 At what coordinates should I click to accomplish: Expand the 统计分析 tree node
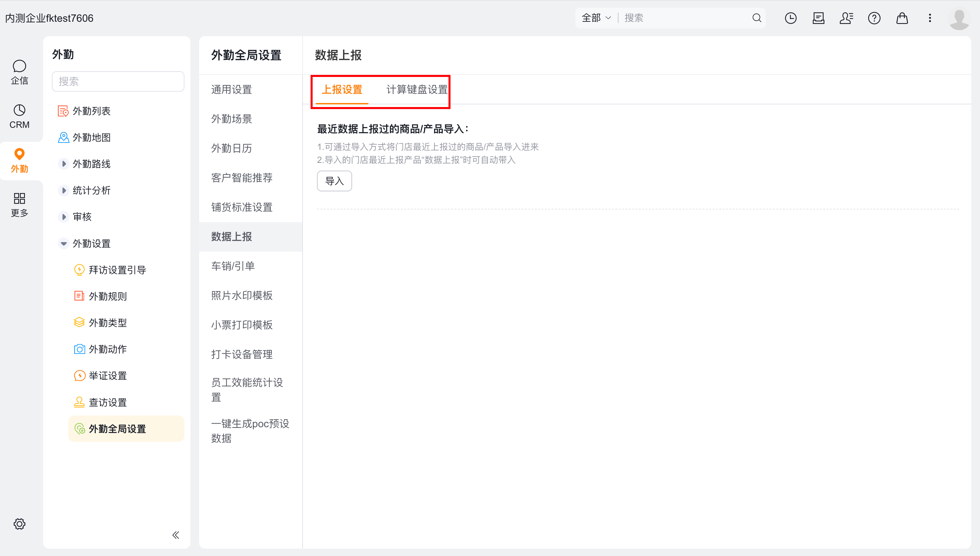tap(64, 190)
